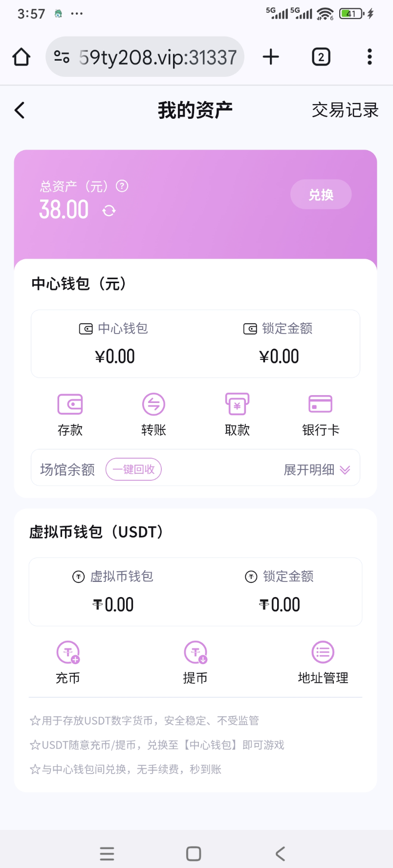Image resolution: width=393 pixels, height=868 pixels.
Task: Go to the browser home page
Action: click(22, 57)
